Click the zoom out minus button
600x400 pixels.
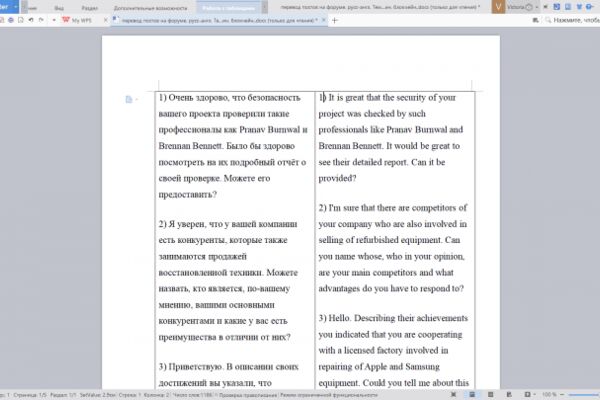[x=562, y=394]
